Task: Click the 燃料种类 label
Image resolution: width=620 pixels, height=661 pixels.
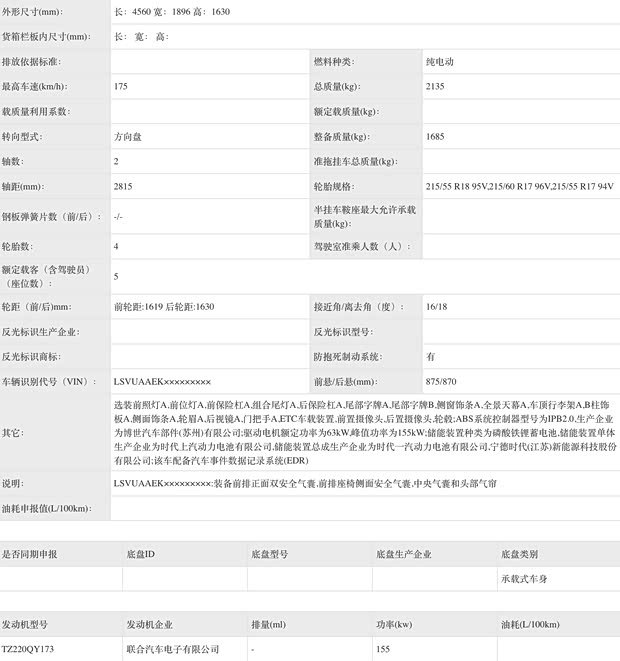Action: 334,62
